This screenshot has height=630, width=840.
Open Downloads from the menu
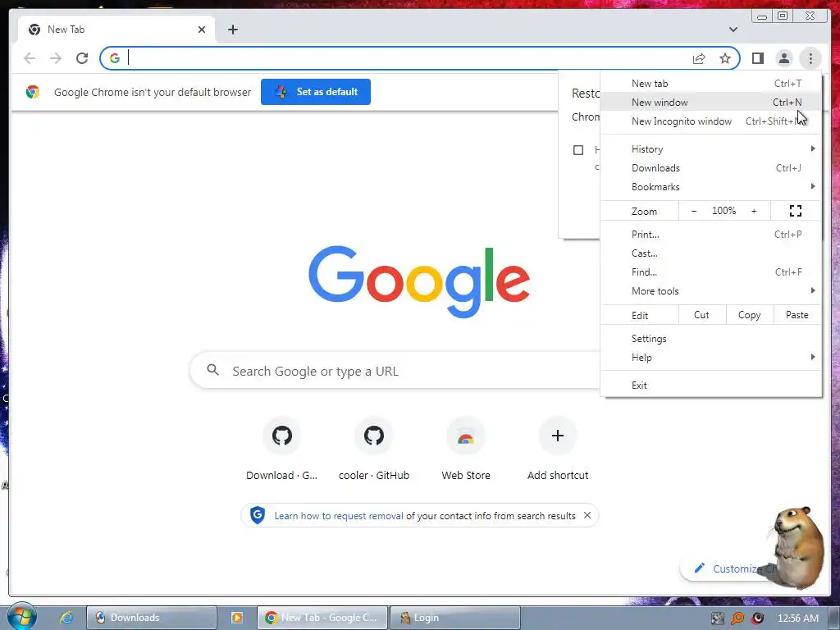point(711,167)
